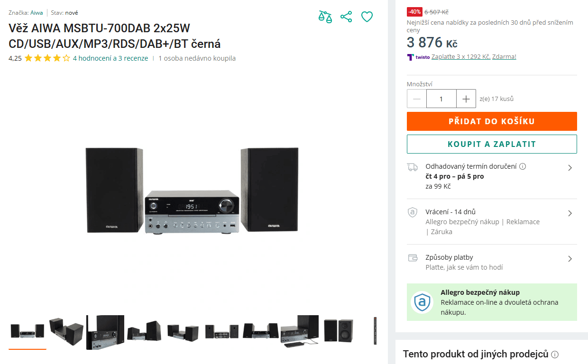Expand the Vrácení - 14 dnů section
588x364 pixels.
point(570,213)
